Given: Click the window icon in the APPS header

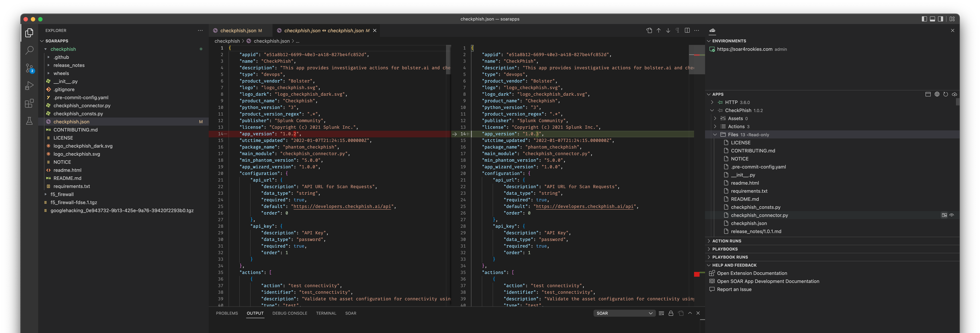Looking at the screenshot, I should click(x=928, y=94).
